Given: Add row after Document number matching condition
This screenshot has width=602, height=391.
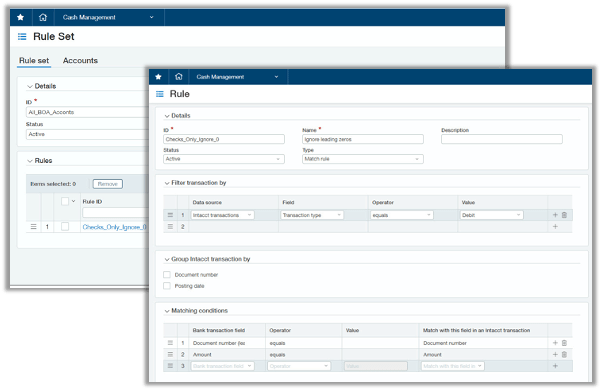Looking at the screenshot, I should [555, 343].
